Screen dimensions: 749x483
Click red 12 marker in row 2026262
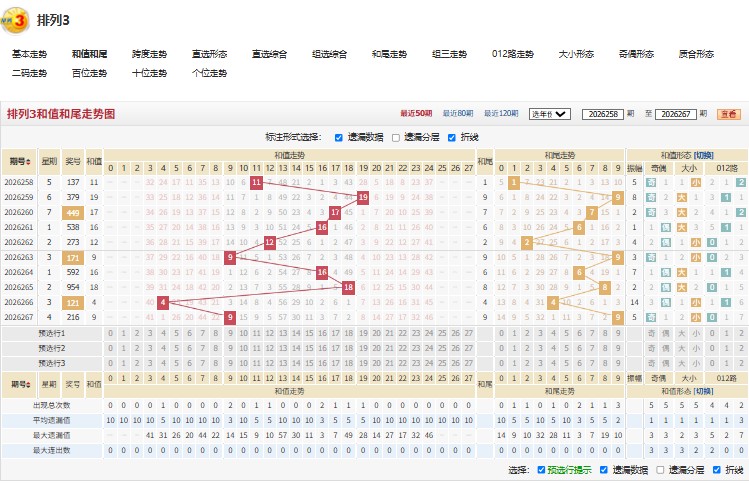[x=270, y=242]
